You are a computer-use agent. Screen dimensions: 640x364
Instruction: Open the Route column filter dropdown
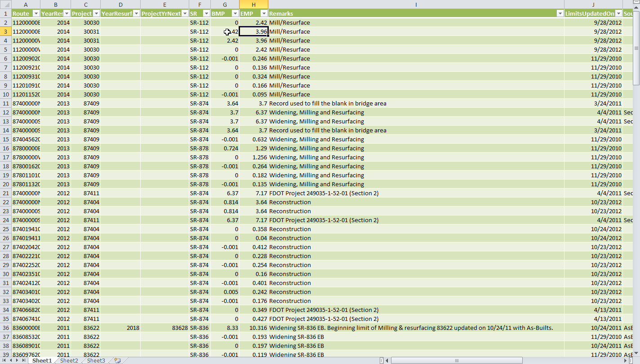point(36,13)
